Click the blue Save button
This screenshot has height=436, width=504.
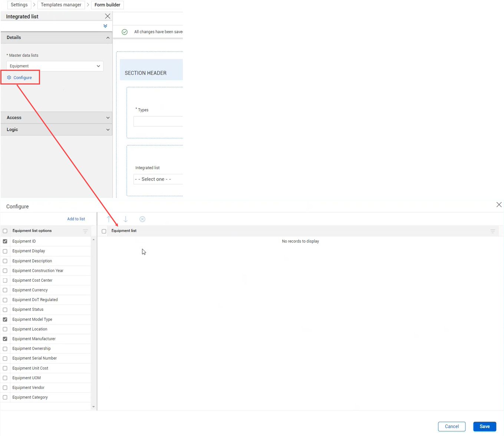coord(484,426)
